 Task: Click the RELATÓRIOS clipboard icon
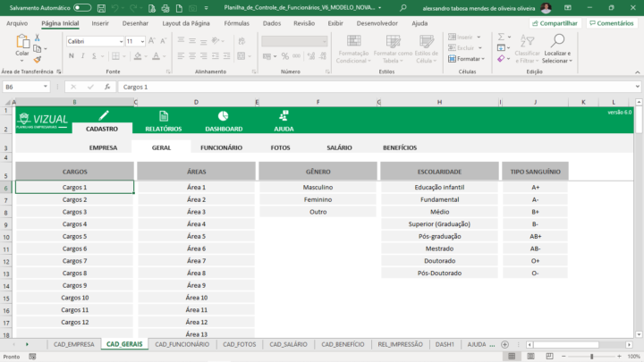tap(163, 116)
